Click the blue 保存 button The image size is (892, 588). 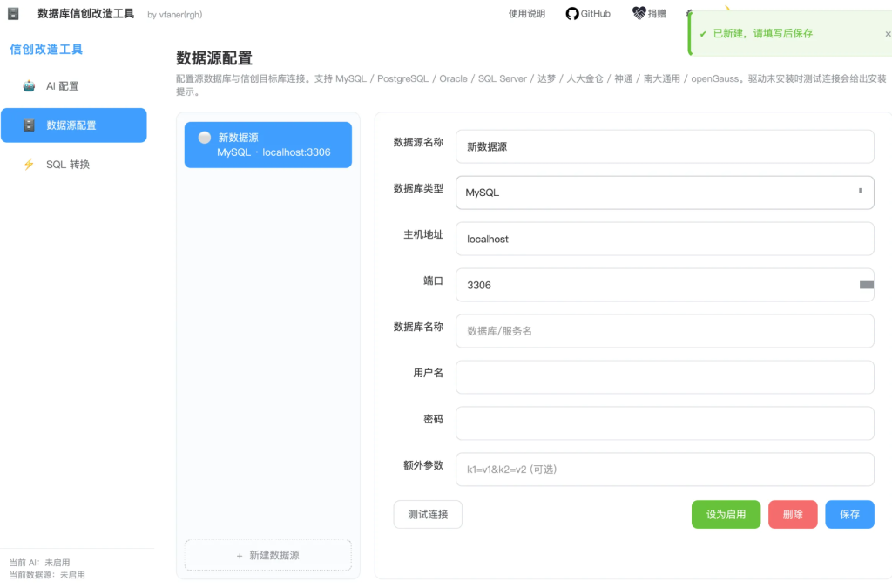849,515
